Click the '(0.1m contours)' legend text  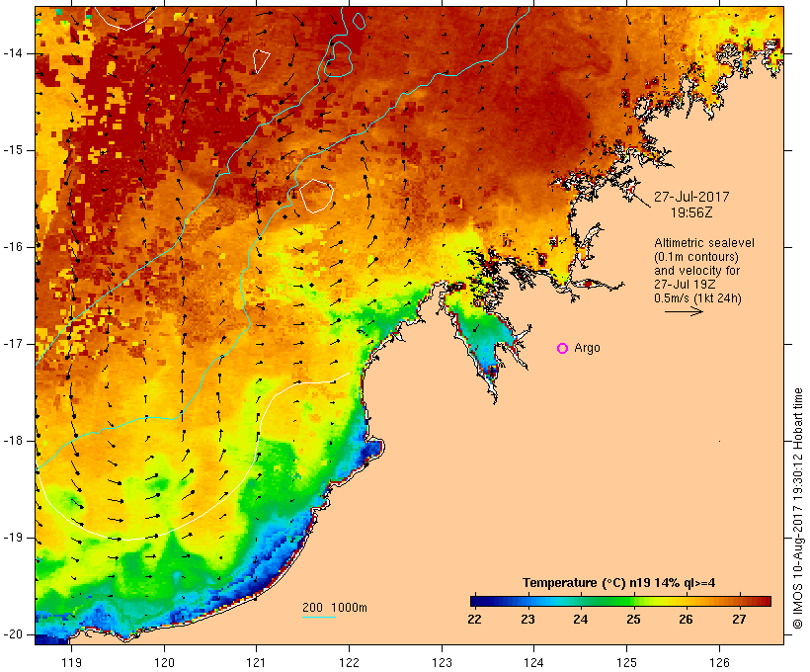point(696,257)
